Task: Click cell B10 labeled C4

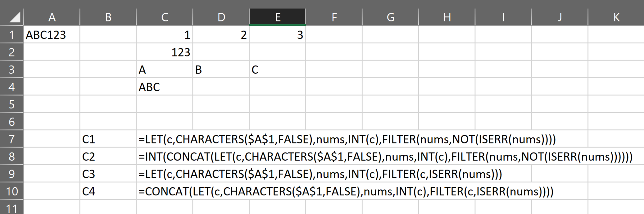Action: (108, 191)
